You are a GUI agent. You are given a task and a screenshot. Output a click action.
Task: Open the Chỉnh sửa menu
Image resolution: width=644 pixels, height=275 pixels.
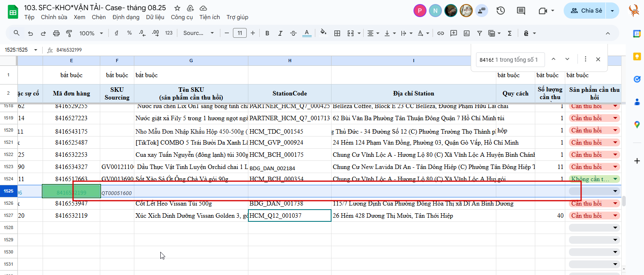click(54, 17)
